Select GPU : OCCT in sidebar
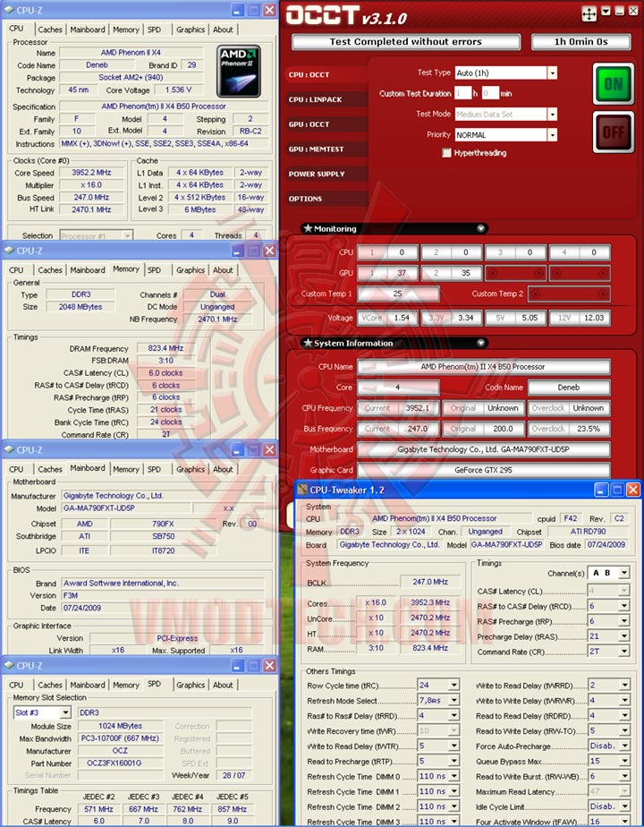Screen dimensions: 644x827 [326, 124]
